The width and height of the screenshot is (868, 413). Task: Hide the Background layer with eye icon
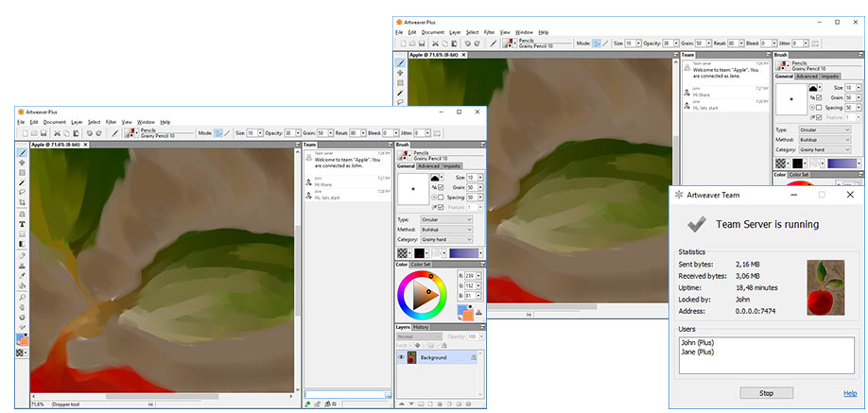(401, 356)
